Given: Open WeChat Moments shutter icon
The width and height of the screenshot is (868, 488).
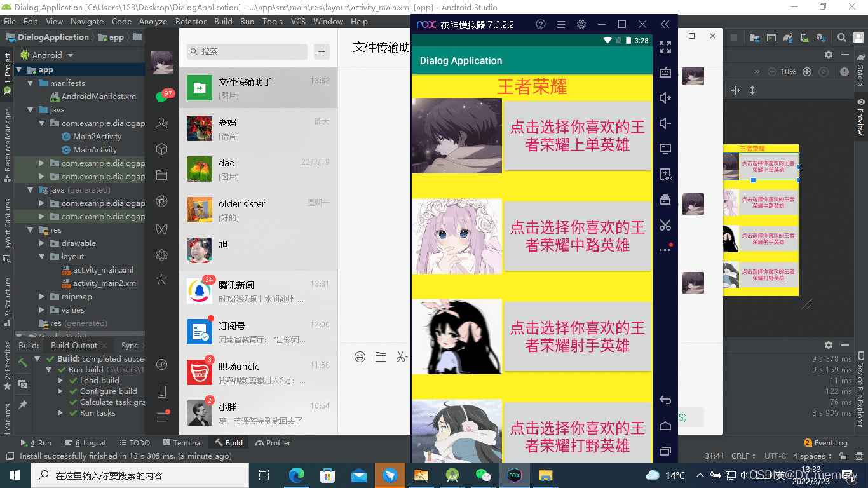Looking at the screenshot, I should pyautogui.click(x=162, y=201).
